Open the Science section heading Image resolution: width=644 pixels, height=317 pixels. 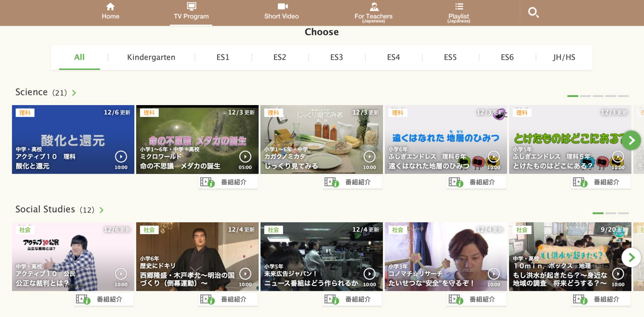tap(31, 92)
